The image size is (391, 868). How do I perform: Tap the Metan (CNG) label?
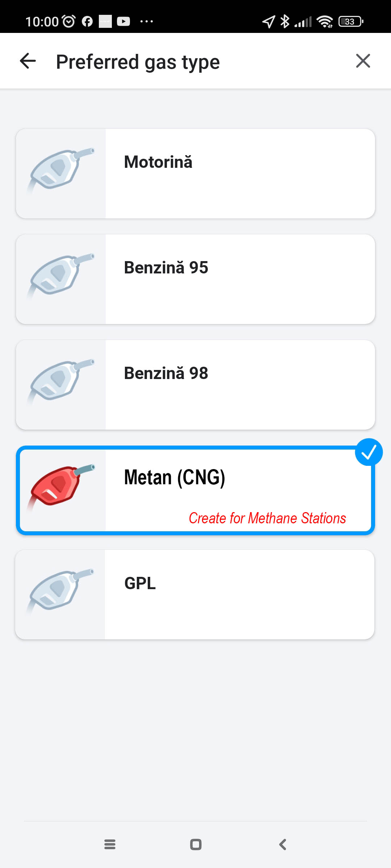pos(175,477)
